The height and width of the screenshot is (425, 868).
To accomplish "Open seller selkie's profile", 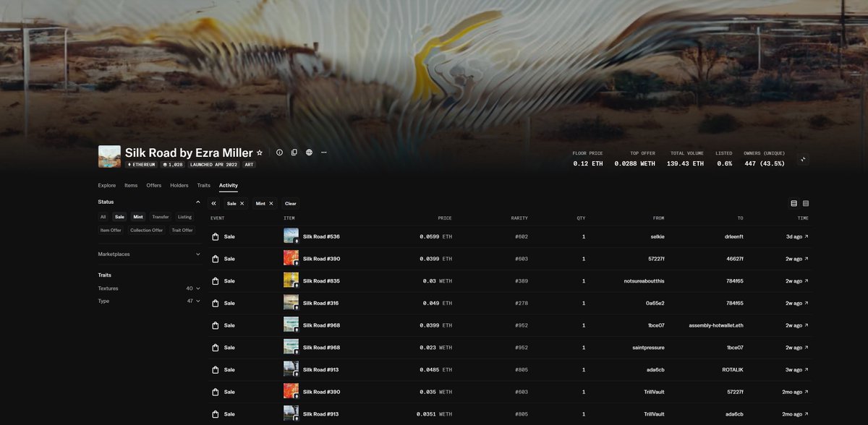I will (656, 236).
